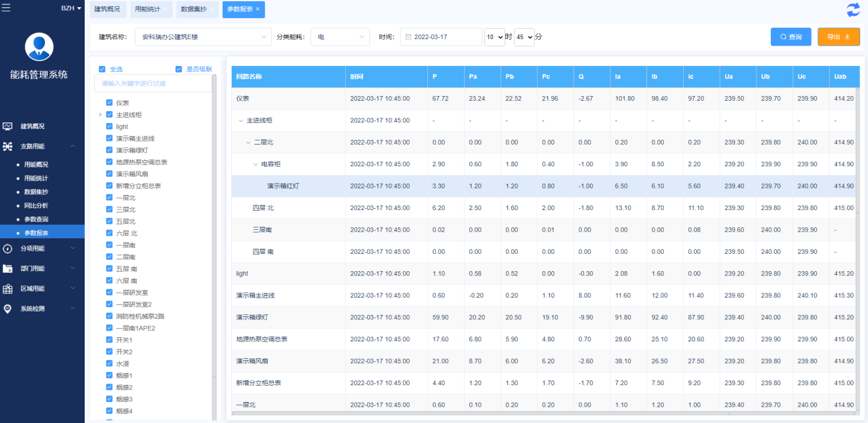This screenshot has height=423, width=868.
Task: Open 数据集抄 in the sidebar submenu
Action: pos(36,192)
